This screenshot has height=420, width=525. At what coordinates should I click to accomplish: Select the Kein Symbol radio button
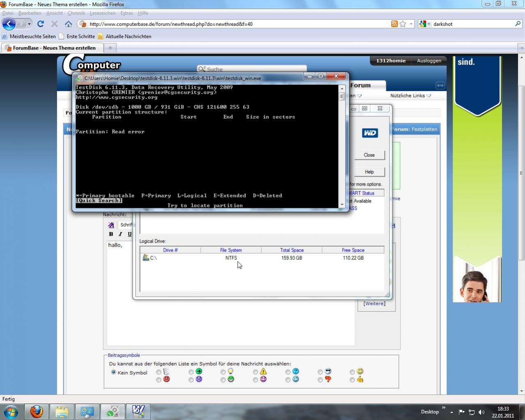pyautogui.click(x=113, y=372)
